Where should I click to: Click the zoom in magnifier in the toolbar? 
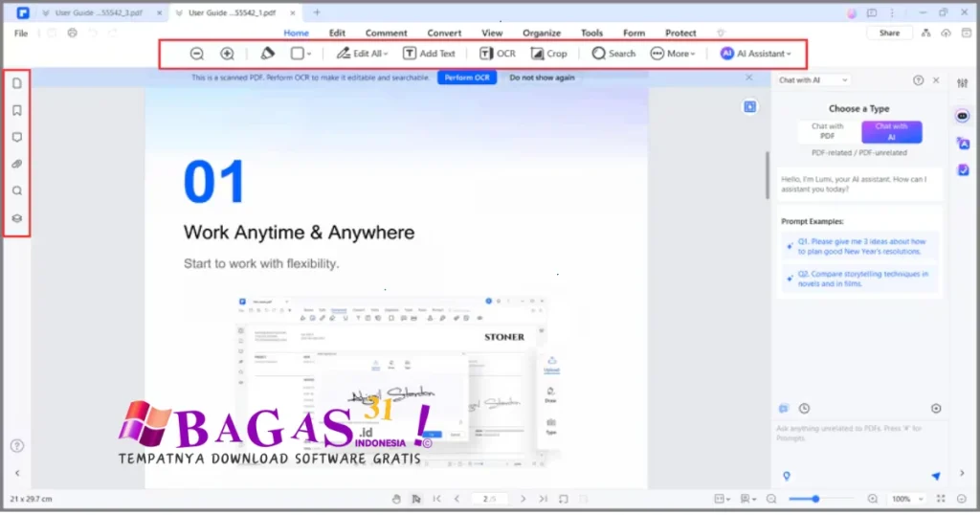[228, 54]
